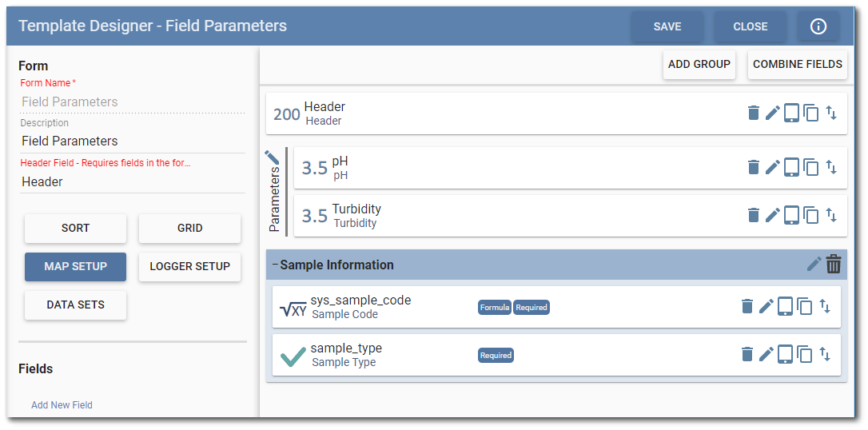Screen dimensions: 868x430
Task: Open Map Setup
Action: (x=75, y=266)
